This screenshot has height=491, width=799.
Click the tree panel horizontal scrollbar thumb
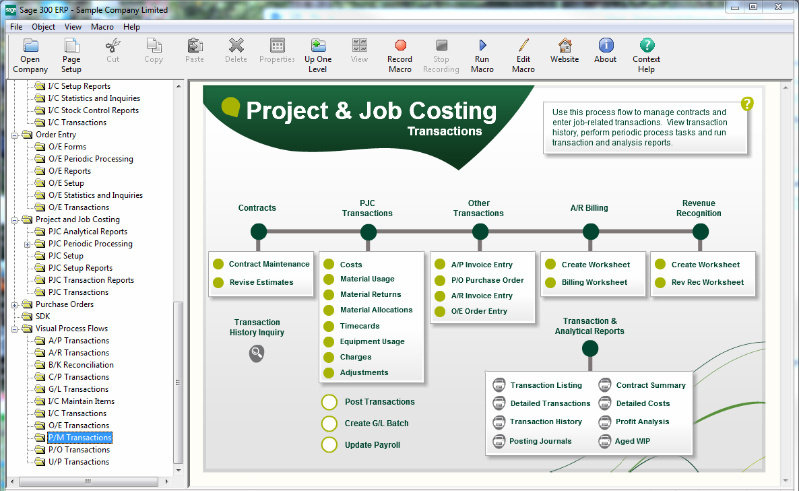click(88, 481)
